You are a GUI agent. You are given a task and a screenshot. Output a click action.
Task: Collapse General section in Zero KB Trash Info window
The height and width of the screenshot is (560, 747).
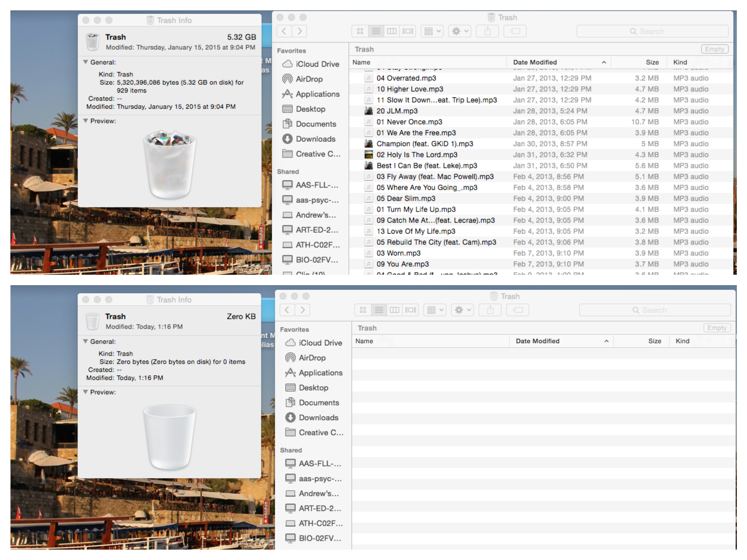coord(86,341)
